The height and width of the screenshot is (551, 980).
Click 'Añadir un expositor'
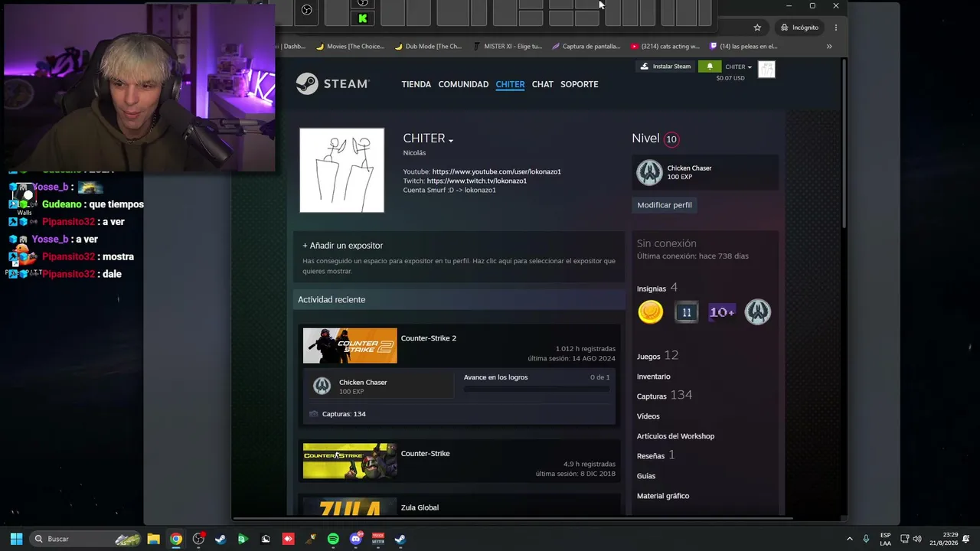(342, 246)
